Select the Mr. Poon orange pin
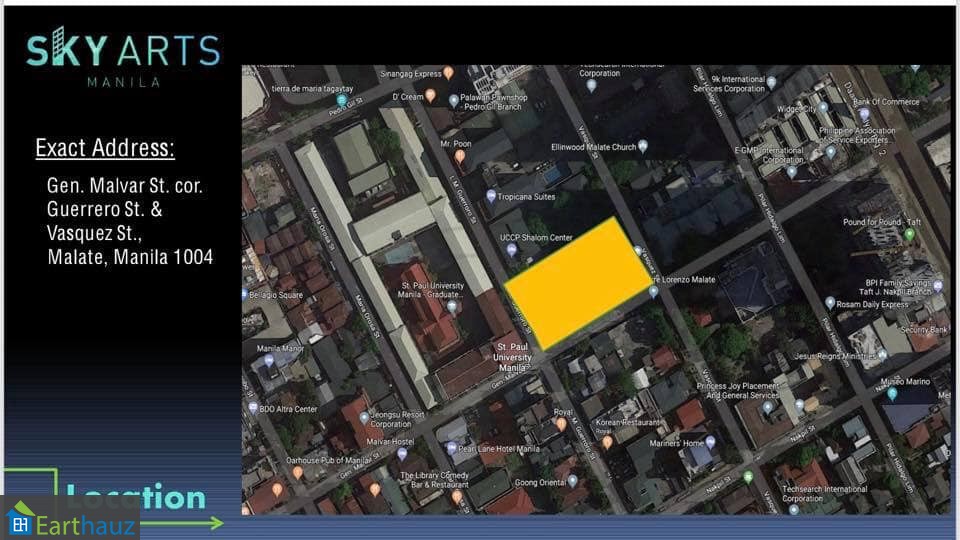The width and height of the screenshot is (960, 540). click(459, 157)
